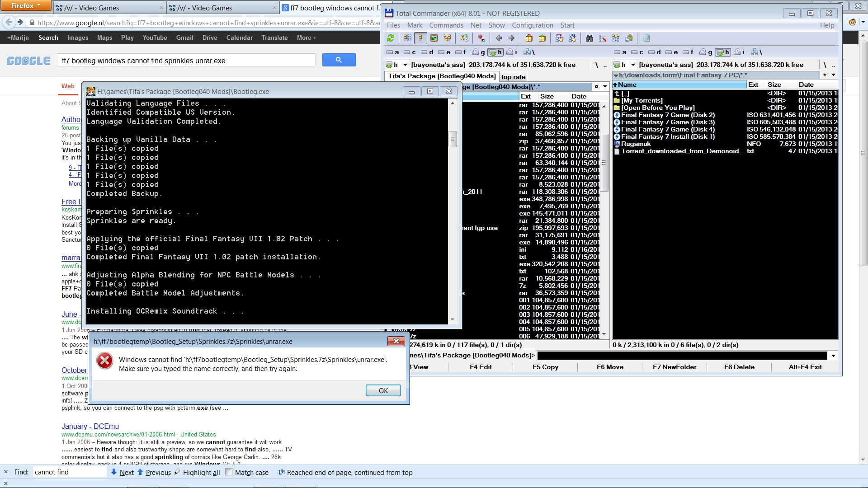Open left panel favorites asterisk button
The image size is (868, 488).
click(x=596, y=87)
